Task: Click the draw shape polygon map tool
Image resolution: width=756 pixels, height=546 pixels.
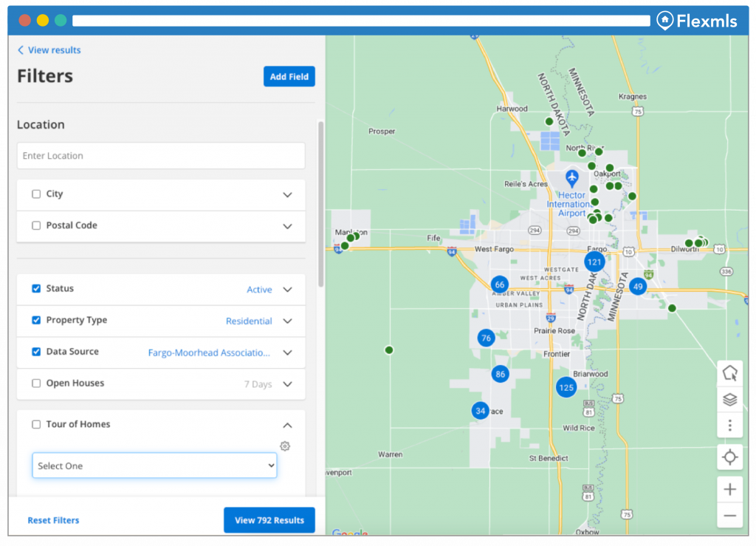Action: 729,373
